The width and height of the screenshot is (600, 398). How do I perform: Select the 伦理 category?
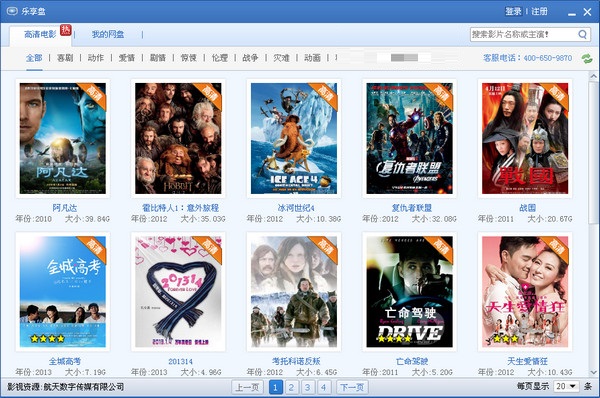point(220,58)
